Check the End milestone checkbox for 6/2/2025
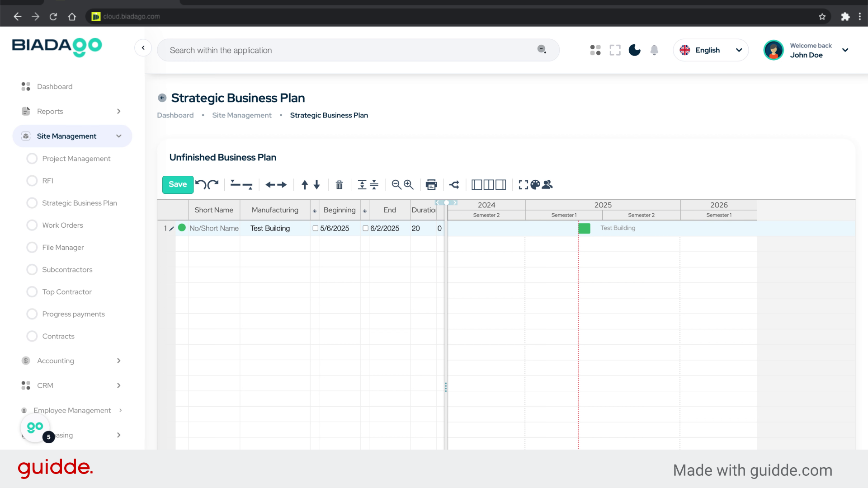 pyautogui.click(x=365, y=228)
